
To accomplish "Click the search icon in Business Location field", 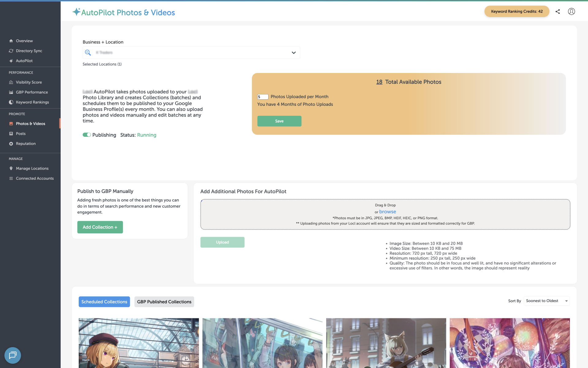I will [x=88, y=52].
